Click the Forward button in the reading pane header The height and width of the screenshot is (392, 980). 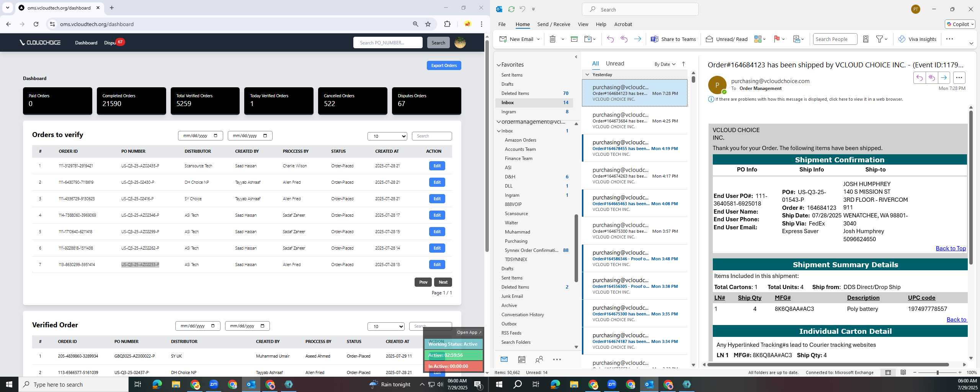click(944, 78)
